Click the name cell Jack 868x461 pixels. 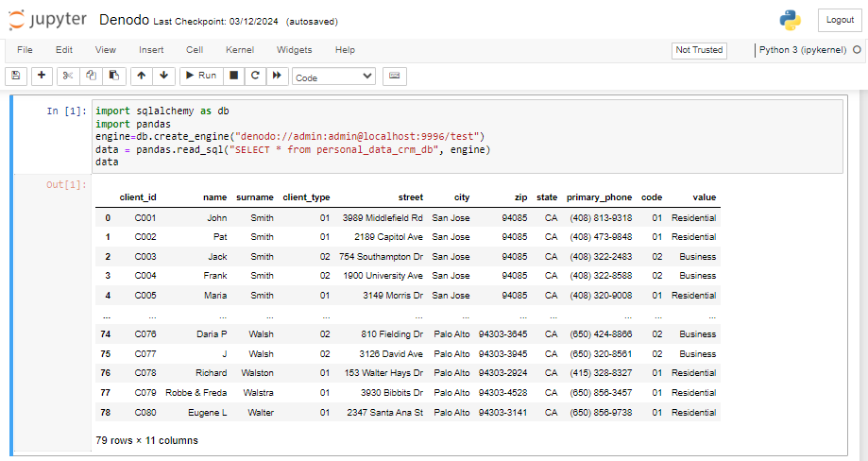217,257
